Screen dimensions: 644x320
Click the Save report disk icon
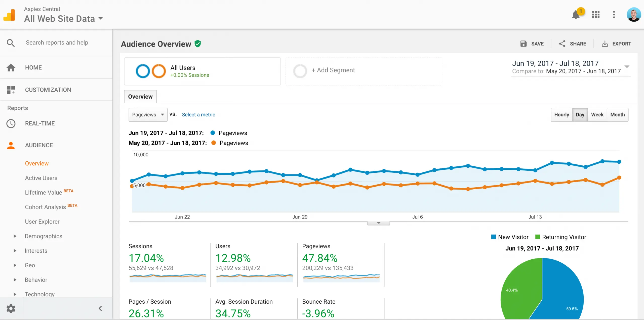[524, 44]
